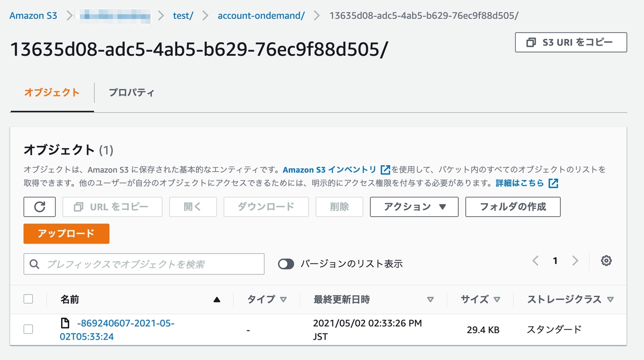The width and height of the screenshot is (644, 360).
Task: Open the table preferences gear icon
Action: click(x=606, y=261)
